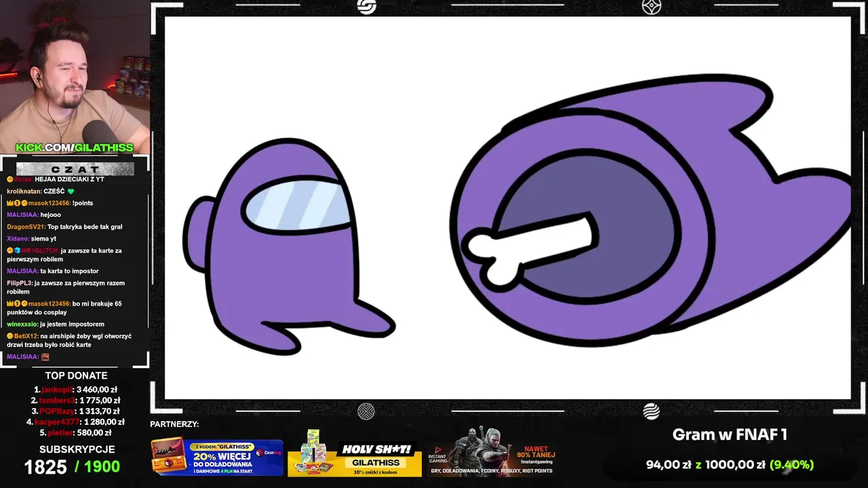
Task: Click the SUBSKRYPCJE label
Action: click(x=77, y=449)
